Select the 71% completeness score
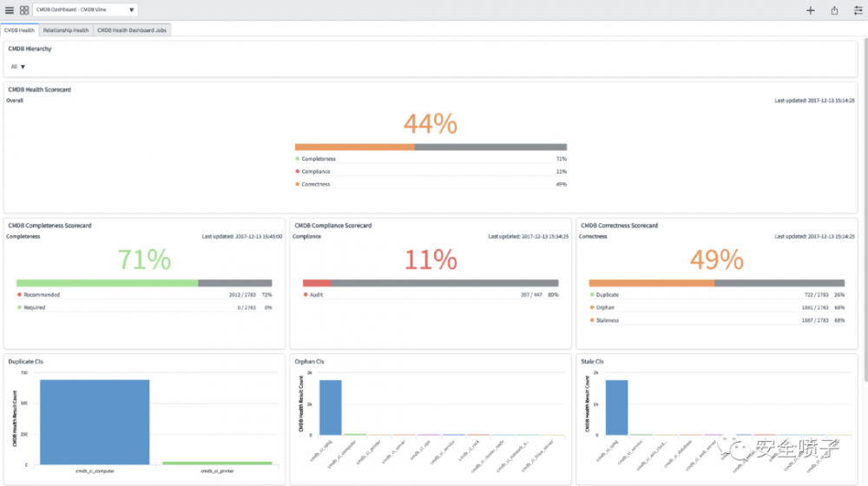868x486 pixels. pos(144,259)
